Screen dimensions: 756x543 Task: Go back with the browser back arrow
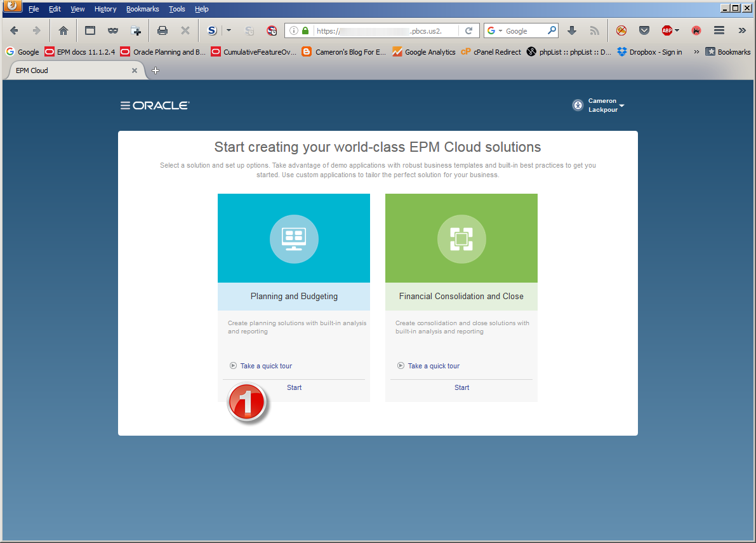tap(14, 30)
